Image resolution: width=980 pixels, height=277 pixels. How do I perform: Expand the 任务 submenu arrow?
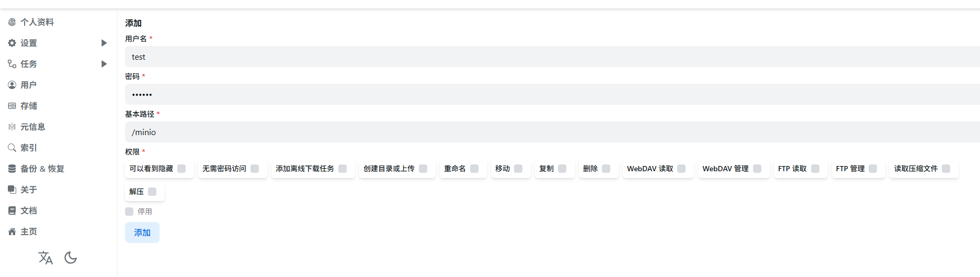tap(104, 64)
